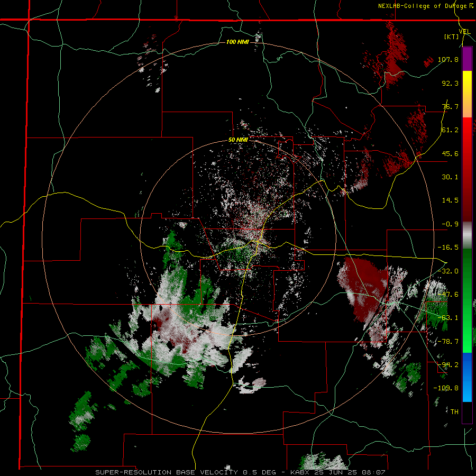Click the 30.1 velocity scale value

[450, 177]
